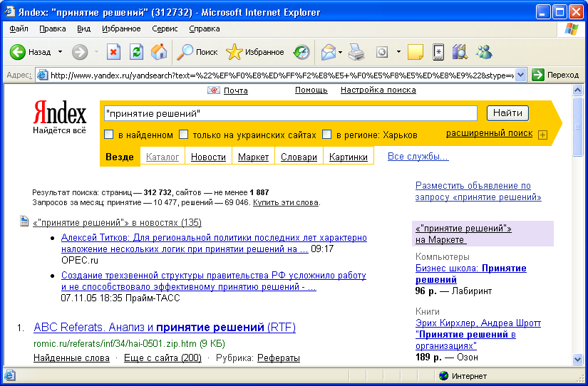Image resolution: width=588 pixels, height=386 pixels.
Task: Open the Сервис menu
Action: (165, 29)
